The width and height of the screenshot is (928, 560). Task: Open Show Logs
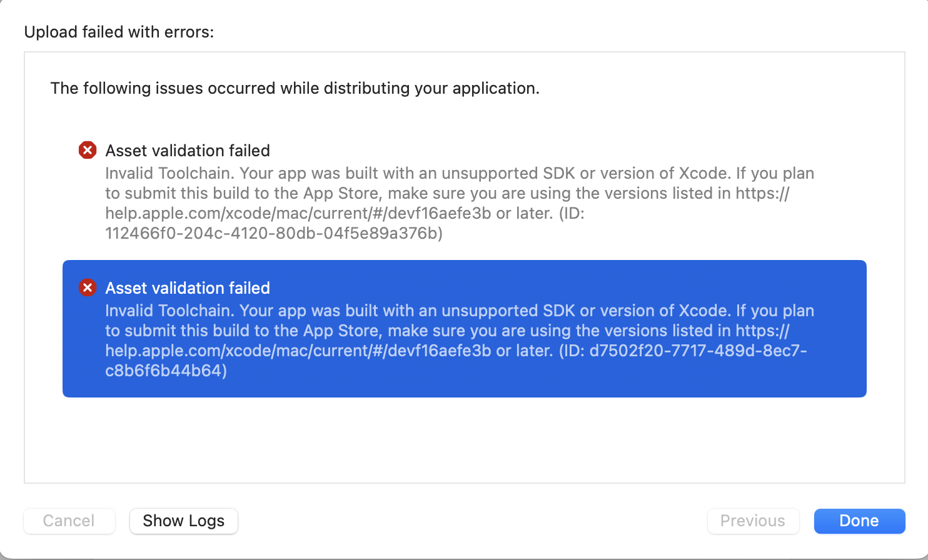[x=184, y=521]
